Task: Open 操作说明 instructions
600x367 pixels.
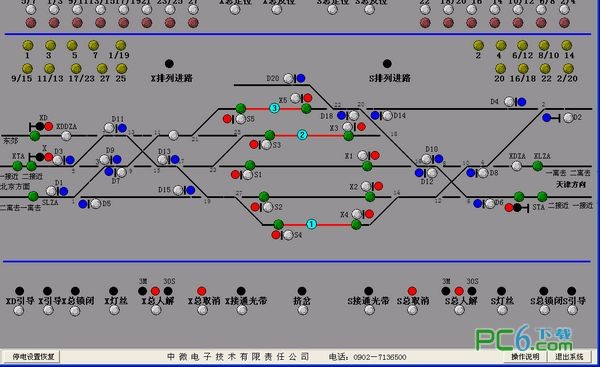Action: pyautogui.click(x=525, y=357)
